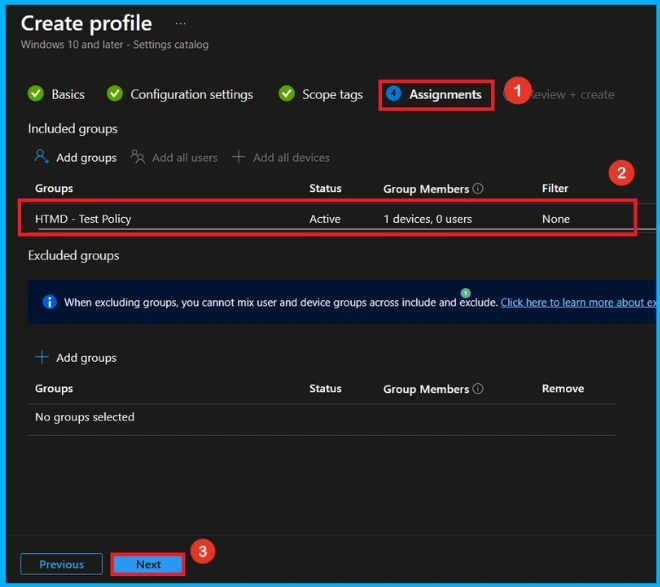Click the Next button
The image size is (660, 587).
tap(148, 564)
